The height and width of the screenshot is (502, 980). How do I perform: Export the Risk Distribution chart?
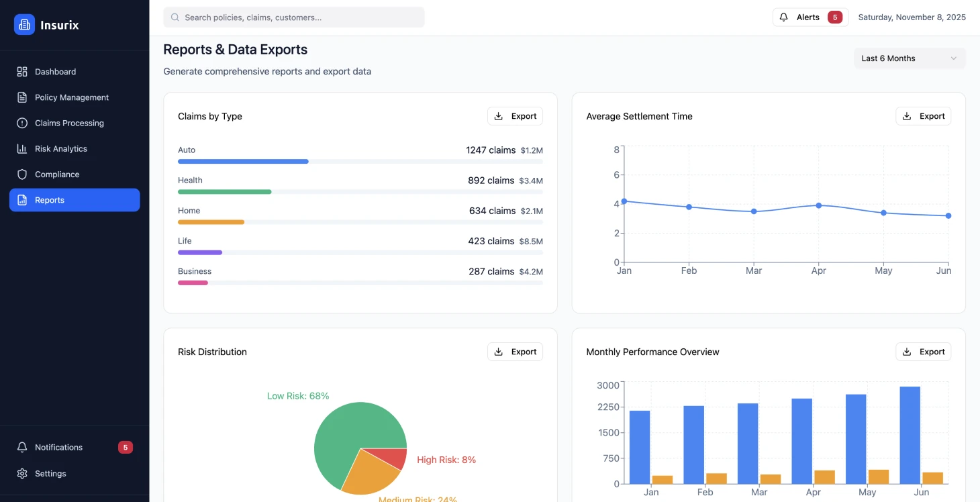coord(515,352)
